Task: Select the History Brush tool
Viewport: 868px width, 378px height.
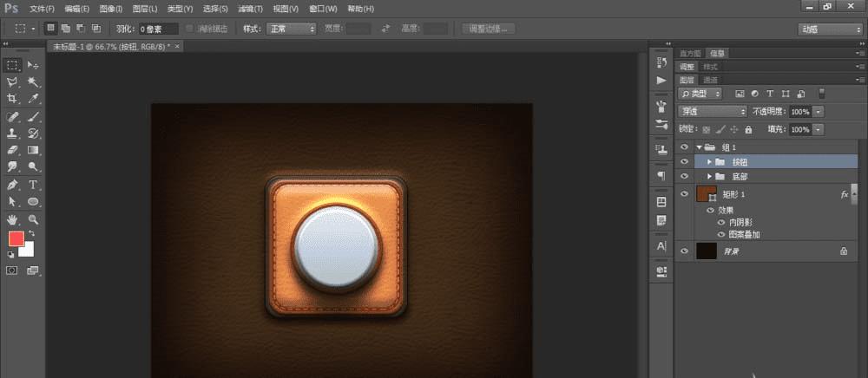Action: coord(33,134)
